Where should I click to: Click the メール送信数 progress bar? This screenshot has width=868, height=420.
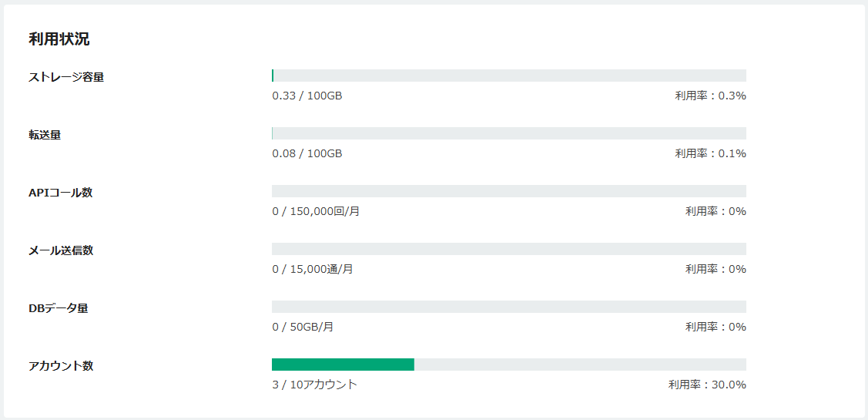pyautogui.click(x=509, y=249)
